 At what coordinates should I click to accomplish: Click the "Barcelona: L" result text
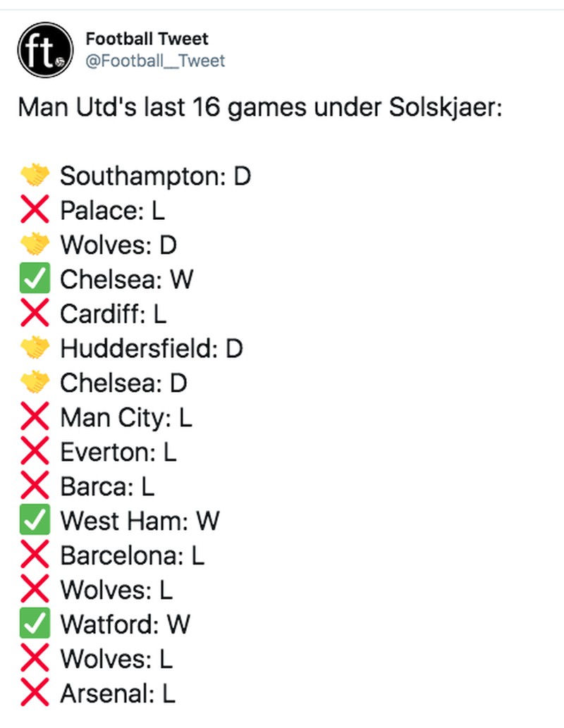click(x=133, y=555)
